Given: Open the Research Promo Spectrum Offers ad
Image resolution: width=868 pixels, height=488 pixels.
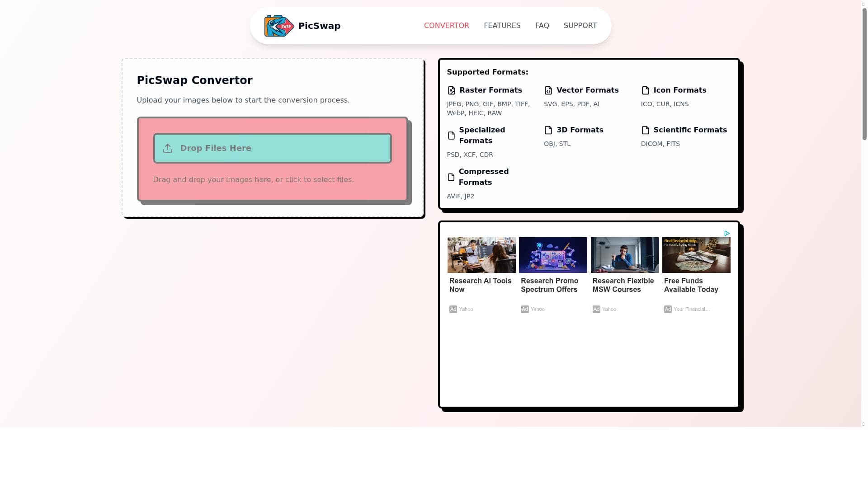Looking at the screenshot, I should pyautogui.click(x=550, y=285).
